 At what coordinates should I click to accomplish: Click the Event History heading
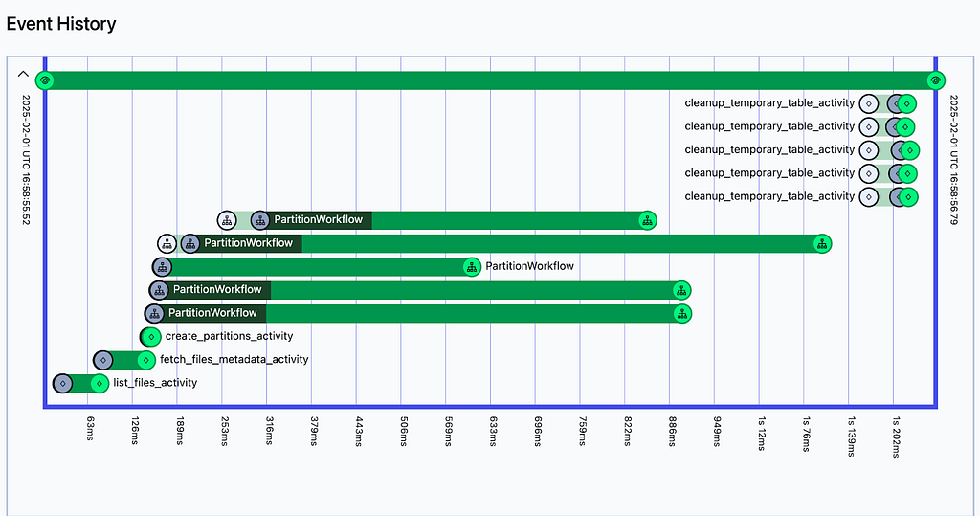[61, 24]
